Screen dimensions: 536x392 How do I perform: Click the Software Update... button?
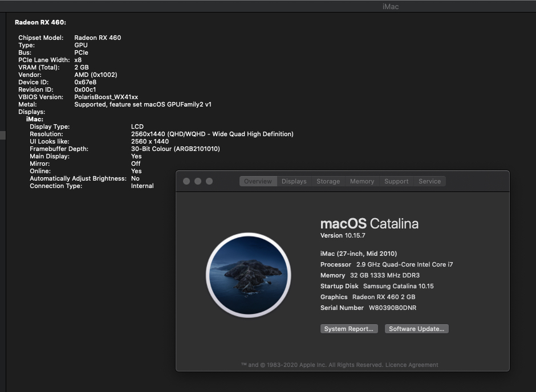[417, 329]
